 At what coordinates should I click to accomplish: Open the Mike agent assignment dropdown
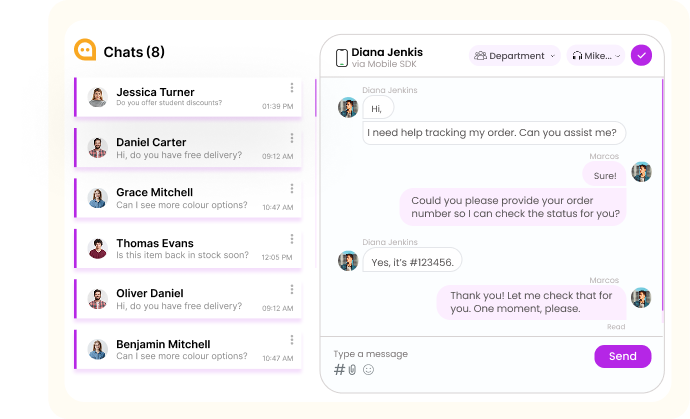596,56
